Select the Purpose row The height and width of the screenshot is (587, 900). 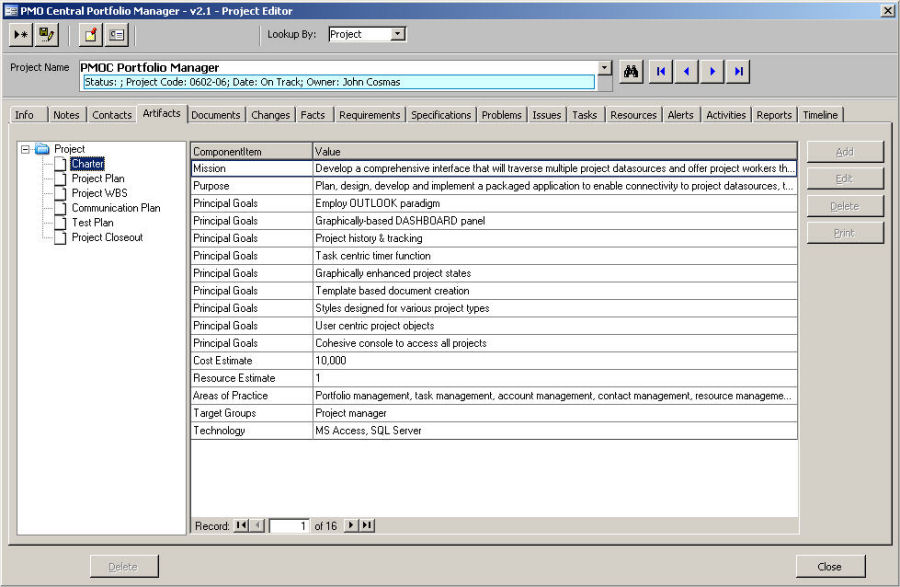(494, 186)
